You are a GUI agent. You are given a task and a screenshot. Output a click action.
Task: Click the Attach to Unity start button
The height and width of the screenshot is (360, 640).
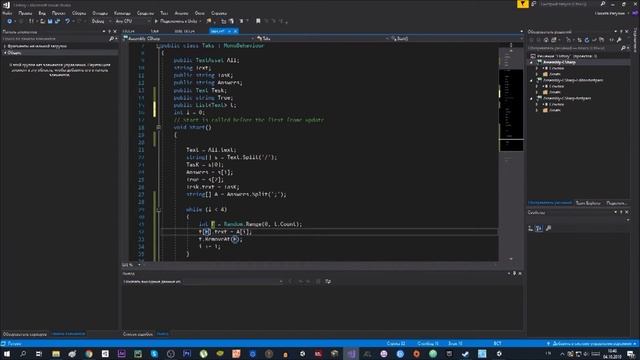176,21
